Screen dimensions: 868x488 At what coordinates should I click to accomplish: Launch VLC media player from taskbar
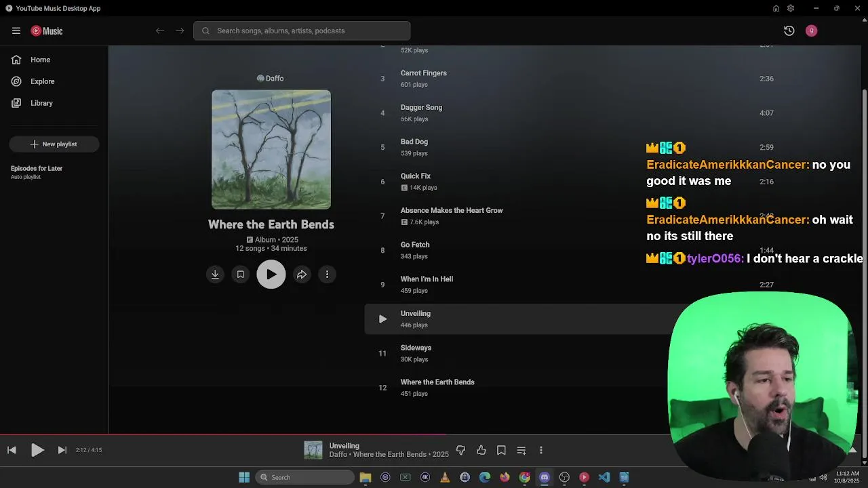(445, 477)
